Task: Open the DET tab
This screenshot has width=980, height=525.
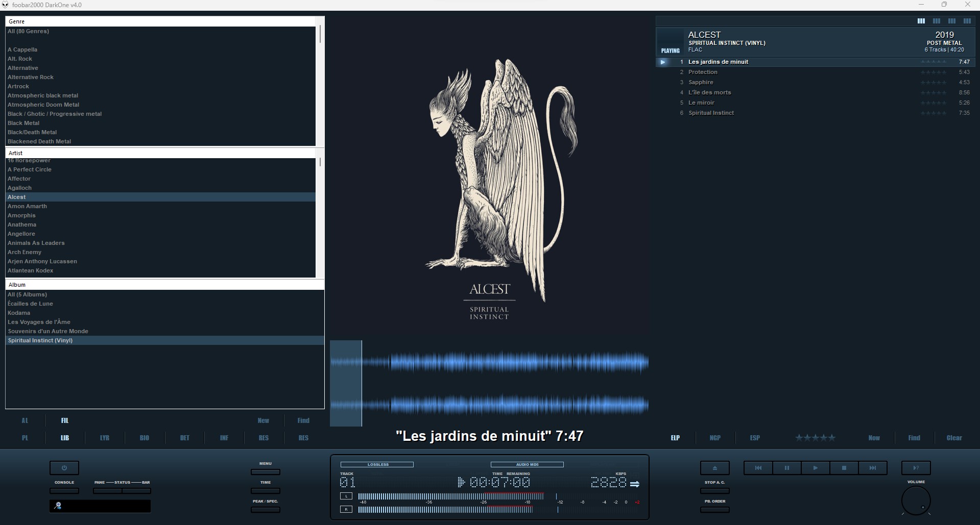Action: pos(185,438)
